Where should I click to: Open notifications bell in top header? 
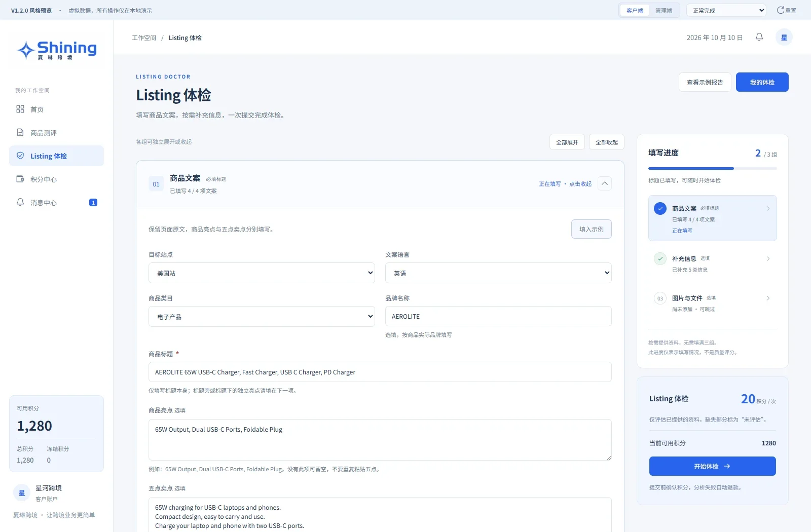pyautogui.click(x=759, y=37)
